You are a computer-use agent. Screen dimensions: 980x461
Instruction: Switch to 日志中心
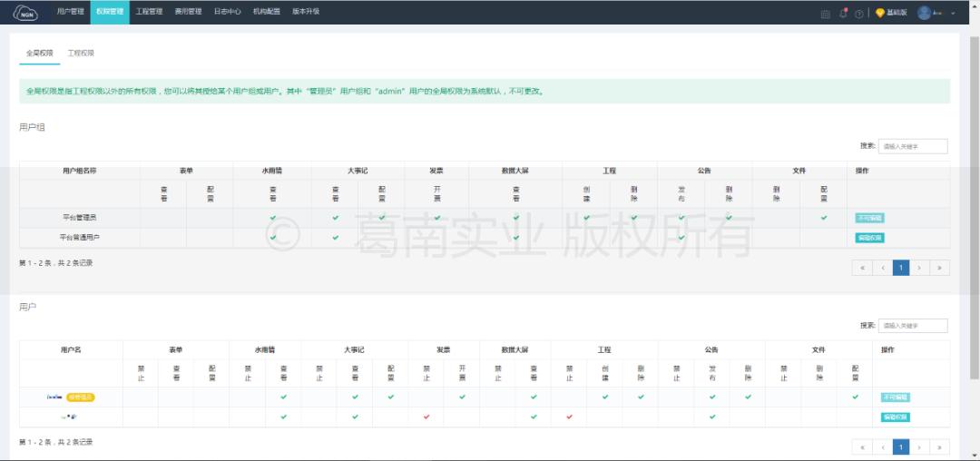(x=228, y=12)
